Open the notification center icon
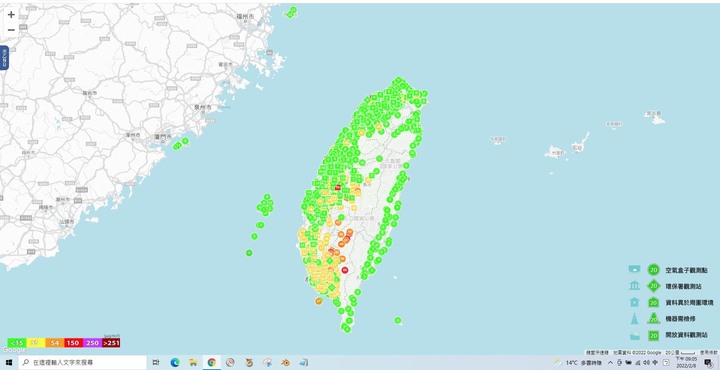720x370 pixels. [x=708, y=363]
